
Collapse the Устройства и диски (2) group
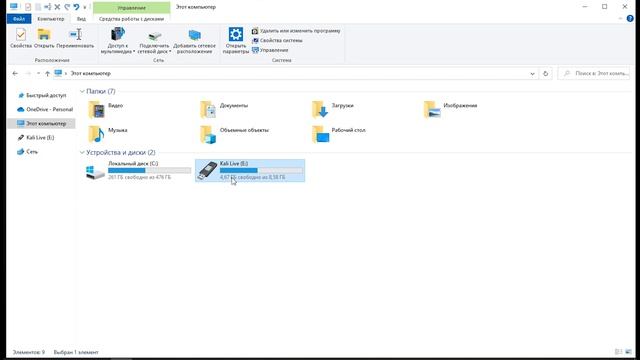click(x=82, y=153)
